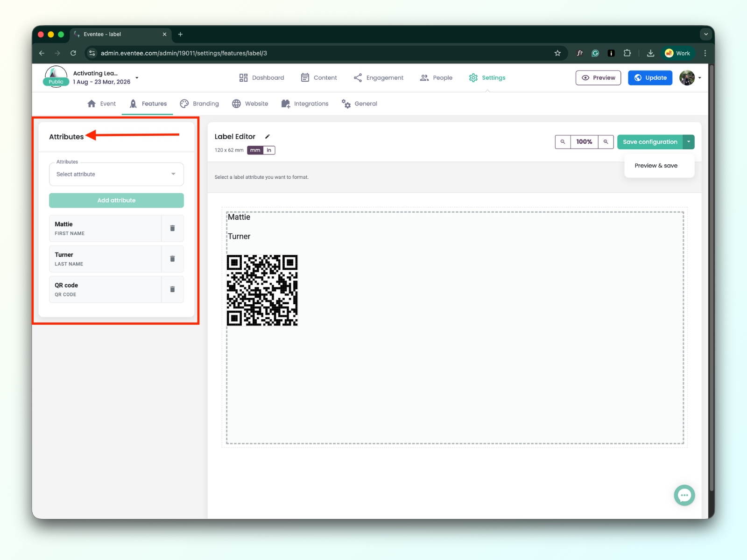Switch to the General tab
This screenshot has width=747, height=560.
tap(359, 104)
